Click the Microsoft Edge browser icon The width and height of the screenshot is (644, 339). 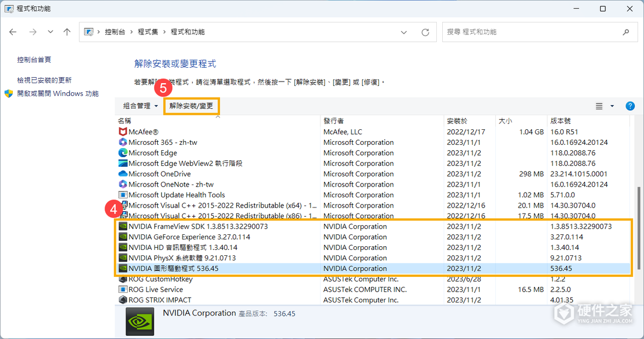click(123, 153)
